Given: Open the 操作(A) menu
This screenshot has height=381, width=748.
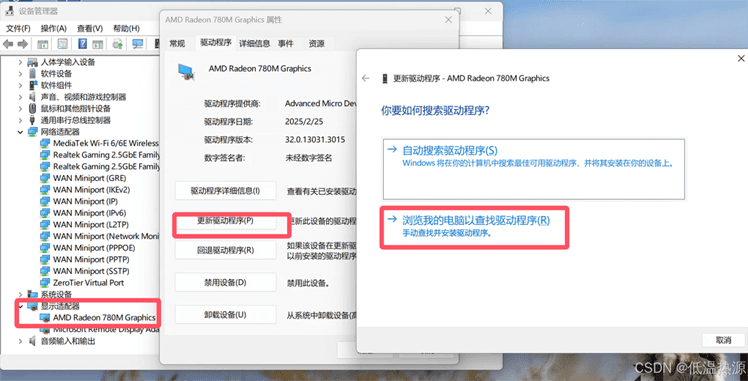Looking at the screenshot, I should coord(53,28).
